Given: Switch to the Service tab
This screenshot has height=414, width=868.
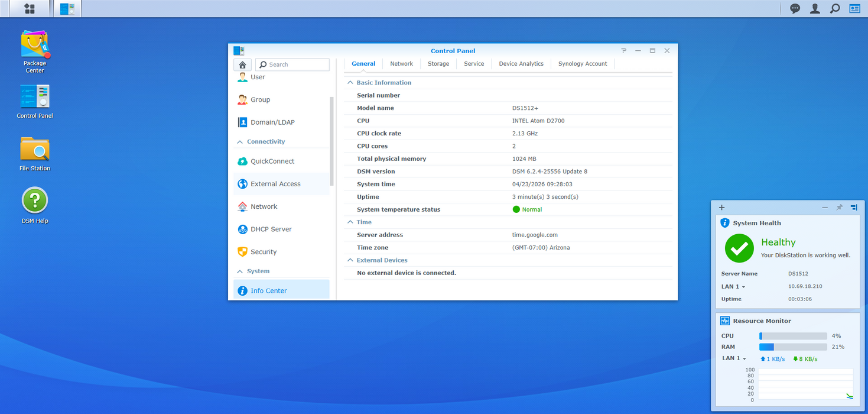Looking at the screenshot, I should click(474, 64).
